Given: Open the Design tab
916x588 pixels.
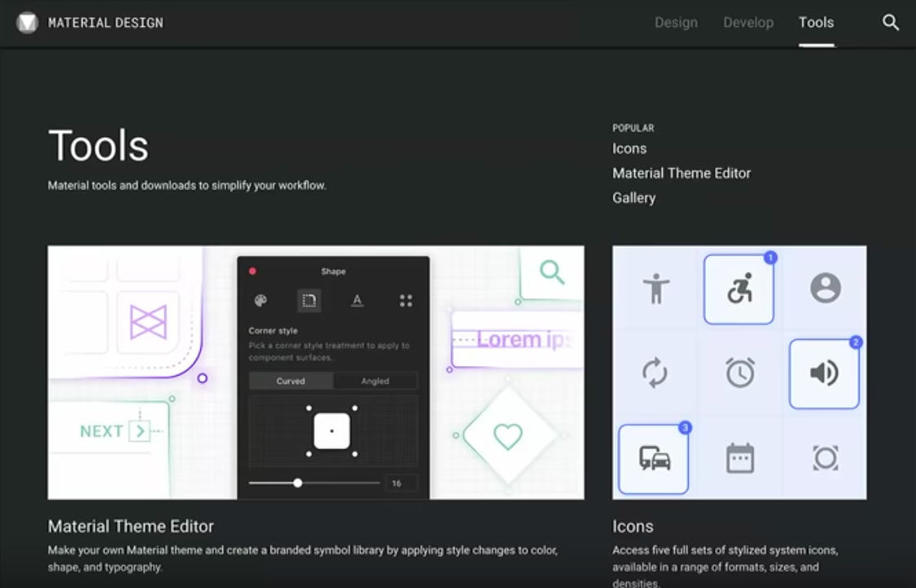Looking at the screenshot, I should (x=676, y=23).
